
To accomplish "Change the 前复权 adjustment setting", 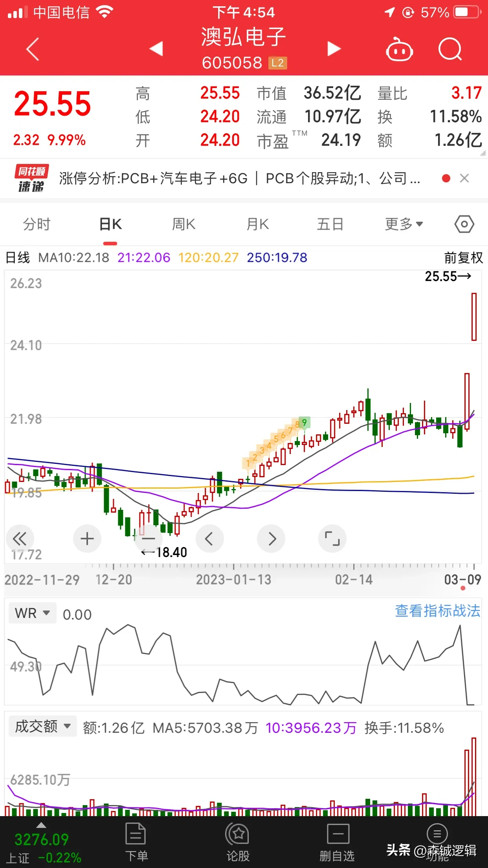I will pyautogui.click(x=463, y=258).
